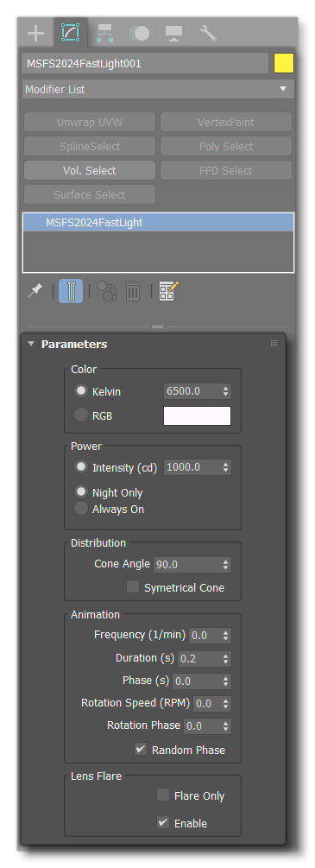Image resolution: width=315 pixels, height=868 pixels.
Task: Open the RGB white color swatch
Action: (x=197, y=415)
